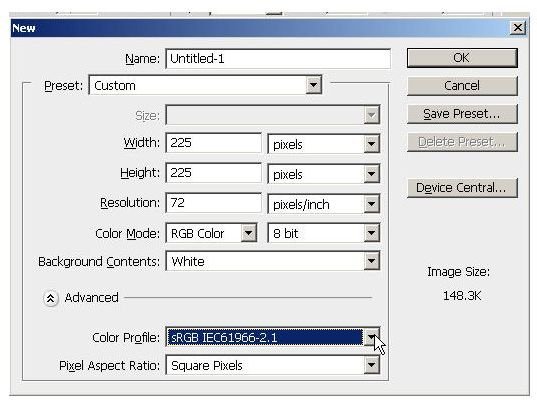Open the Resolution units pixels/inch dropdown

[x=324, y=204]
